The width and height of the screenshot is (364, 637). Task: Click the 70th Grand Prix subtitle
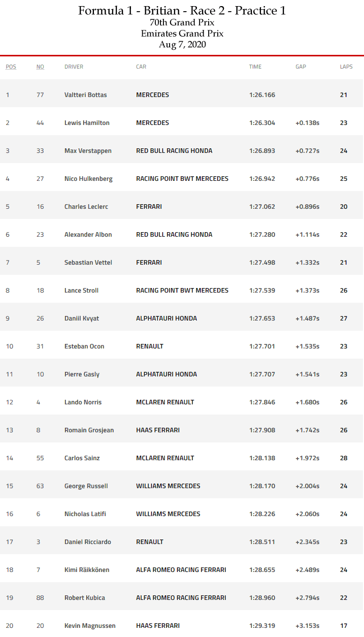182,22
